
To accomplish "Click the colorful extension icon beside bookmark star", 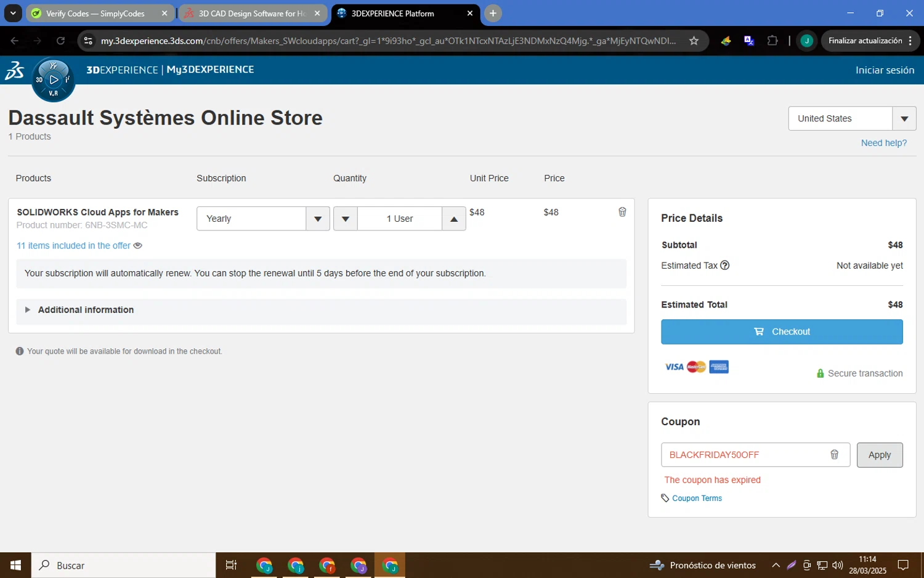I will pos(726,41).
